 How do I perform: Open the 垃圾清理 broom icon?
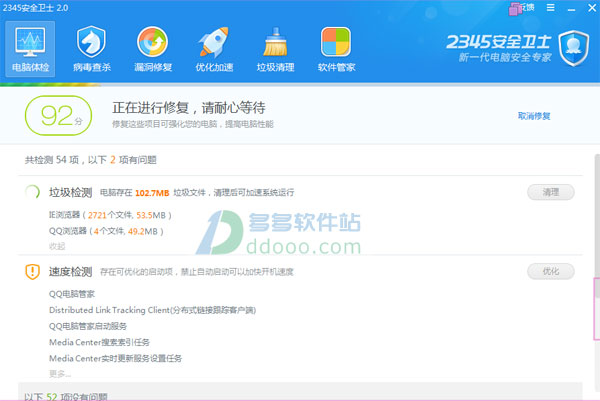(x=276, y=50)
